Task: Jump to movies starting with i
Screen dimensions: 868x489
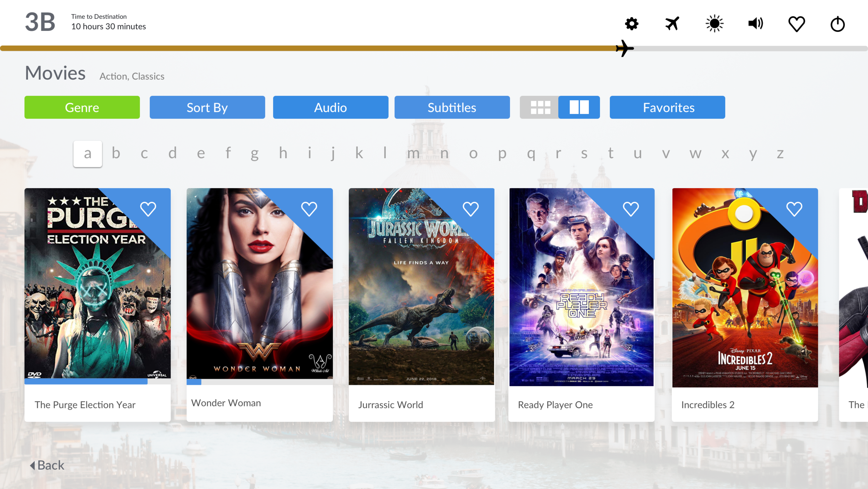Action: point(309,153)
